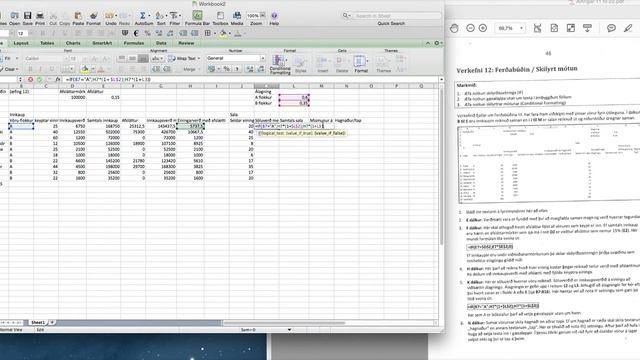
Task: Add a comment in the PDF viewer
Action: tap(611, 28)
